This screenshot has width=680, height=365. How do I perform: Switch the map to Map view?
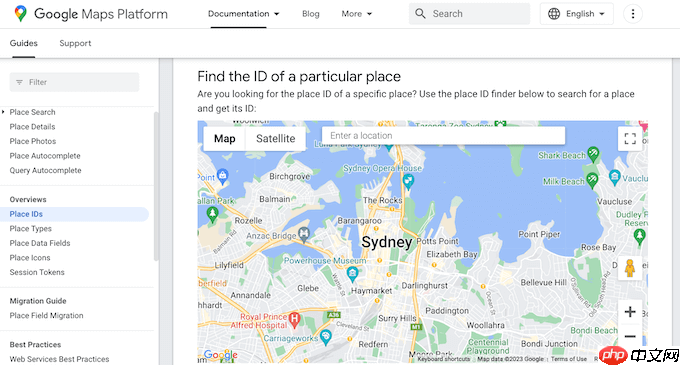click(x=225, y=139)
